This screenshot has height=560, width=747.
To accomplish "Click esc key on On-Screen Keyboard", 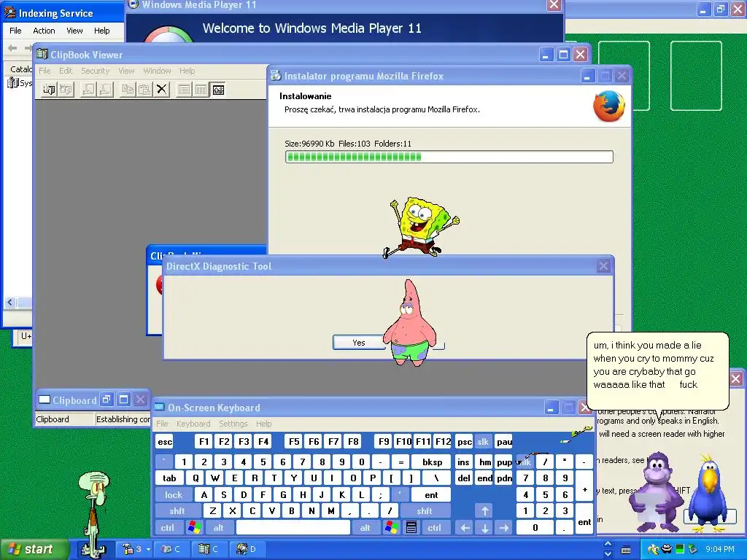I will pos(165,442).
